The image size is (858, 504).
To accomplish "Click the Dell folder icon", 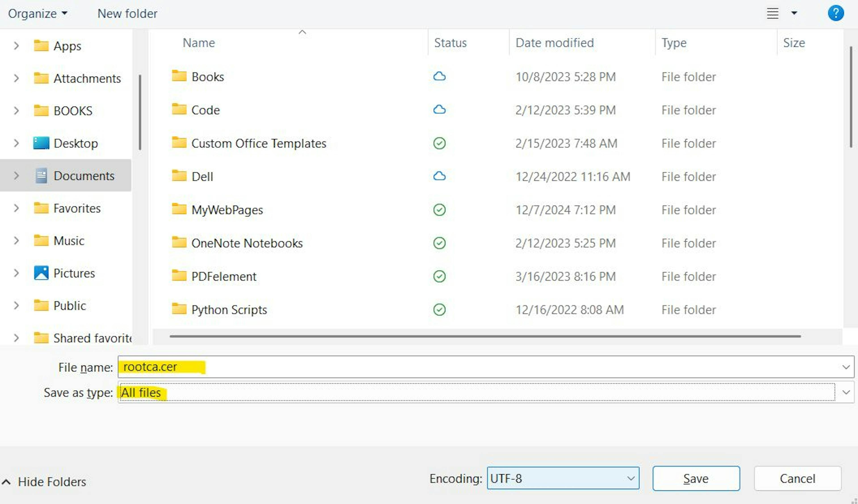I will click(179, 176).
